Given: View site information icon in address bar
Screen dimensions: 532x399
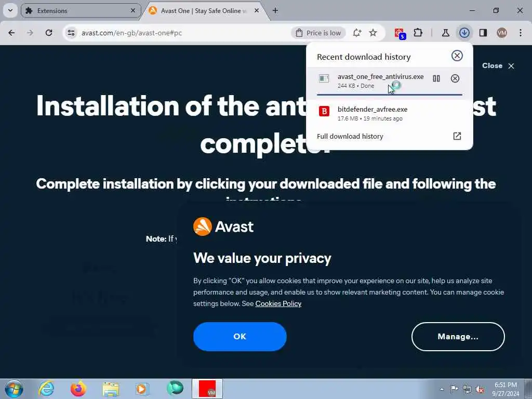Looking at the screenshot, I should pyautogui.click(x=71, y=33).
